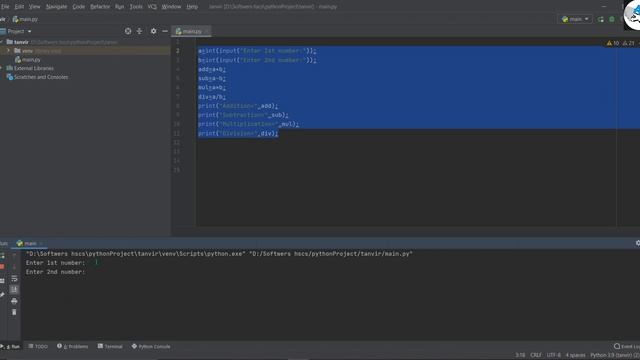Image resolution: width=640 pixels, height=360 pixels.
Task: Open the TODO tool window tab
Action: tap(38, 347)
